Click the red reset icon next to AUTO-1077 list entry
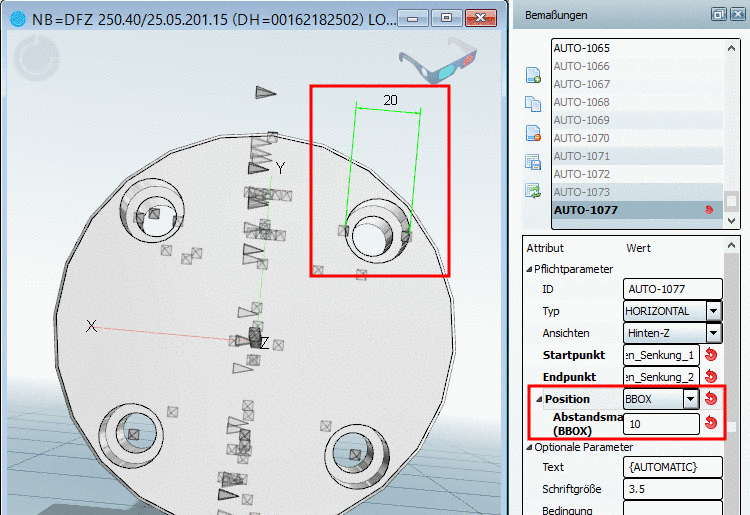Viewport: 750px width, 515px height. [x=709, y=210]
